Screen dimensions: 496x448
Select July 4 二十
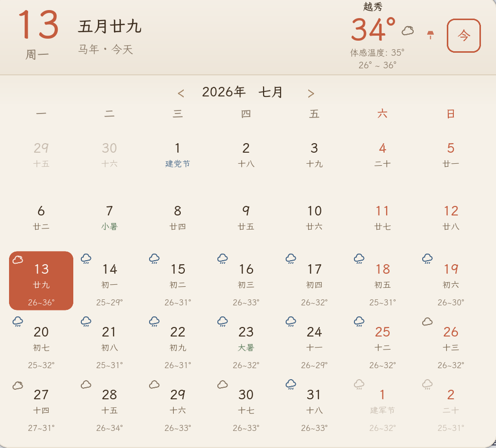[383, 155]
